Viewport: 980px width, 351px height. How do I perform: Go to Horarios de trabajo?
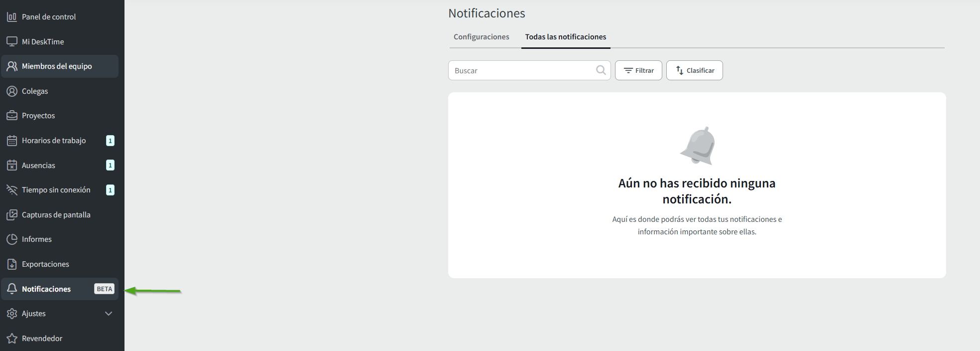pos(54,141)
